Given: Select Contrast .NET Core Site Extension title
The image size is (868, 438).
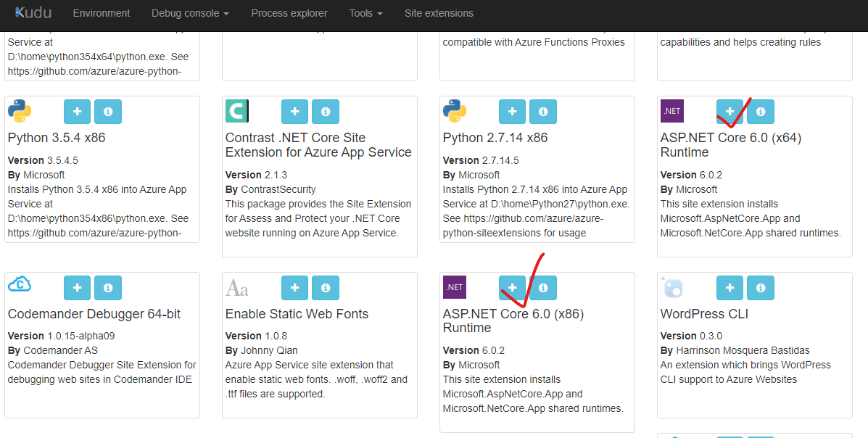Looking at the screenshot, I should (x=318, y=145).
